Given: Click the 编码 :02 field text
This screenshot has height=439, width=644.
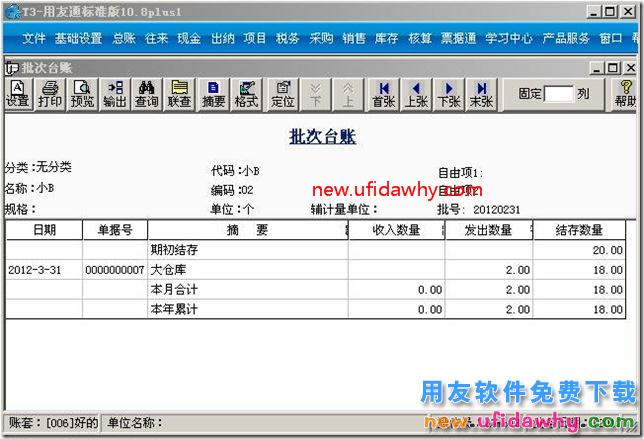Looking at the screenshot, I should 232,190.
